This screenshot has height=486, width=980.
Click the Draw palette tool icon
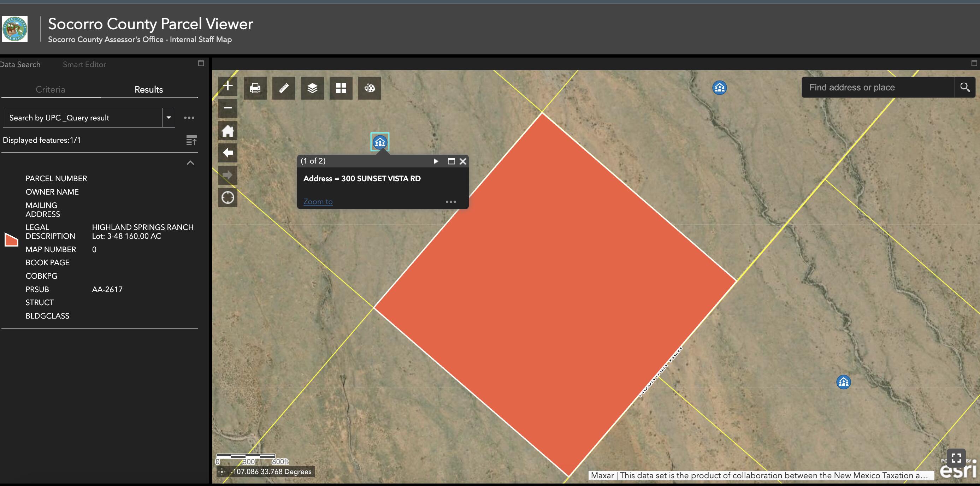click(x=370, y=88)
